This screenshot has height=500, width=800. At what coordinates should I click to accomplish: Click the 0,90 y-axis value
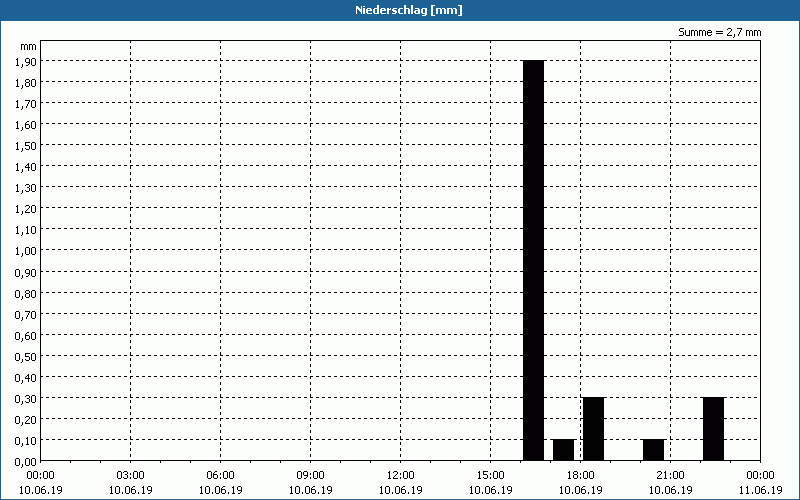tap(26, 272)
